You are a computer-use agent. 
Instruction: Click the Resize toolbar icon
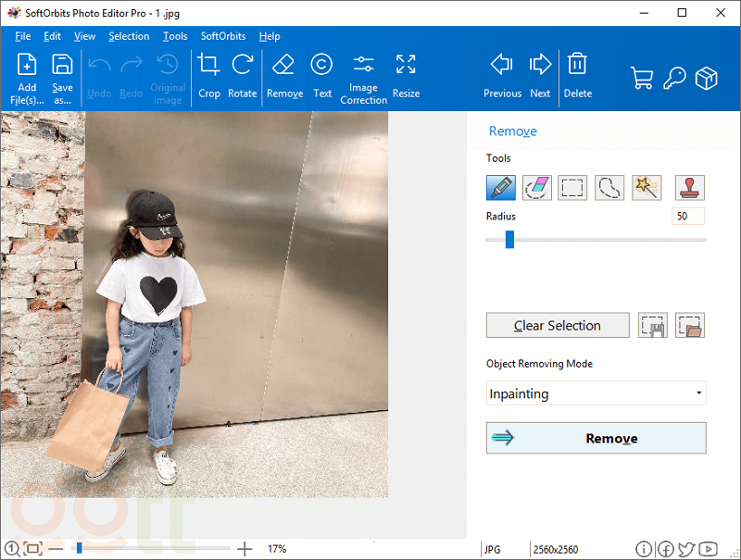click(x=406, y=76)
